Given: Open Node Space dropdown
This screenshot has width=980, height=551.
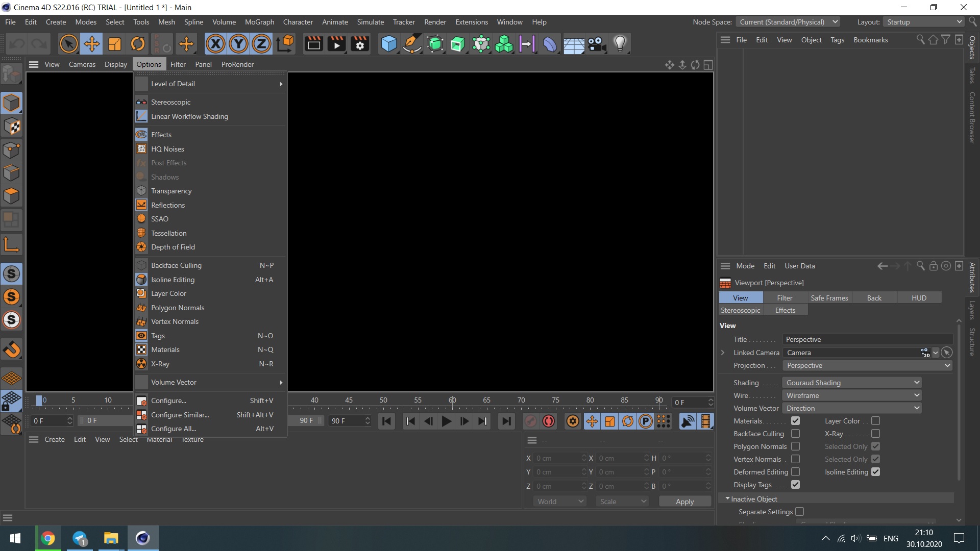Looking at the screenshot, I should 788,22.
